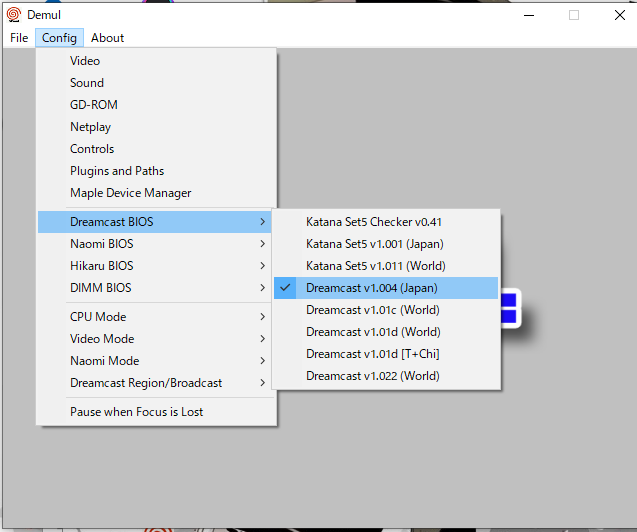Screen dimensions: 637x532
Task: Select Dreamcast v1.01d (World) BIOS
Action: point(386,332)
